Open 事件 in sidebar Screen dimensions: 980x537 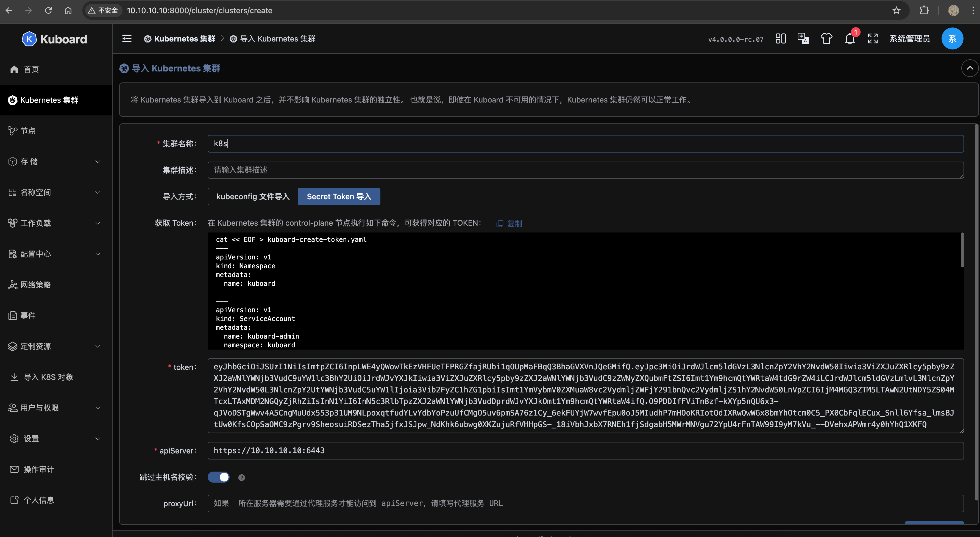tap(56, 315)
